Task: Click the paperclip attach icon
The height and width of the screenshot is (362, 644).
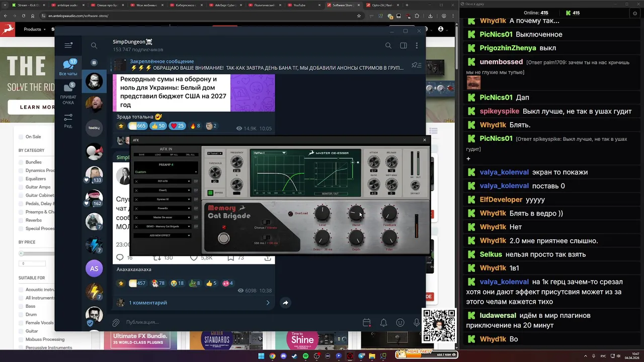Action: 116,322
